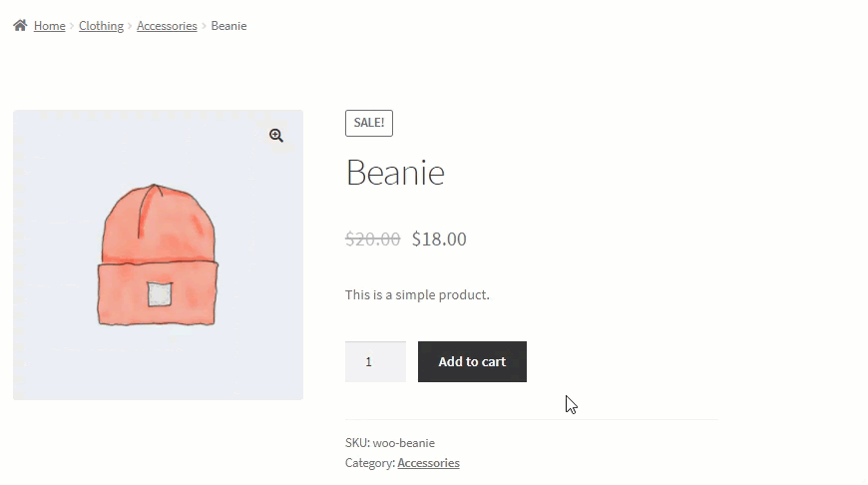This screenshot has width=868, height=485.
Task: Click the Beanie breadcrumb text
Action: click(228, 26)
